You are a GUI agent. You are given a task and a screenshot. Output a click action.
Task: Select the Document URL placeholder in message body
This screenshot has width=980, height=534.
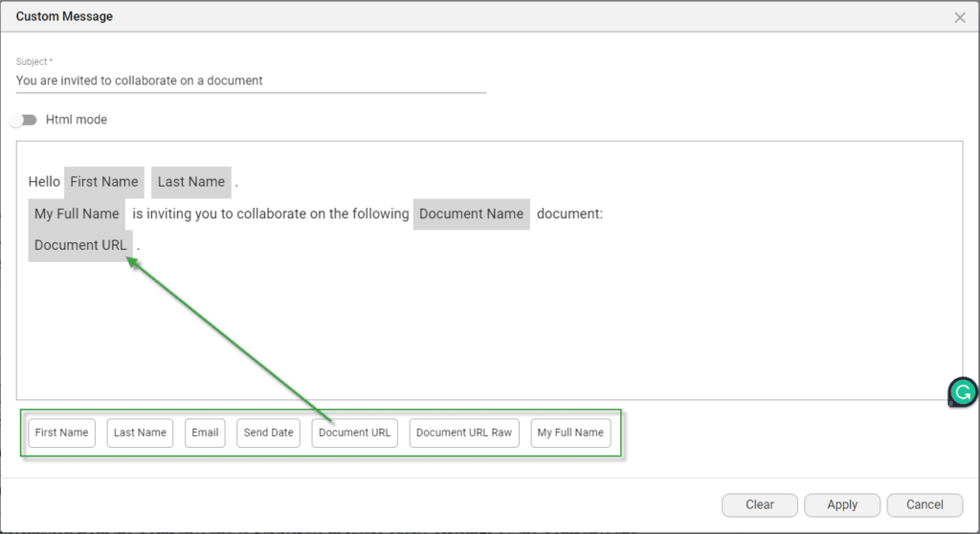(x=80, y=245)
